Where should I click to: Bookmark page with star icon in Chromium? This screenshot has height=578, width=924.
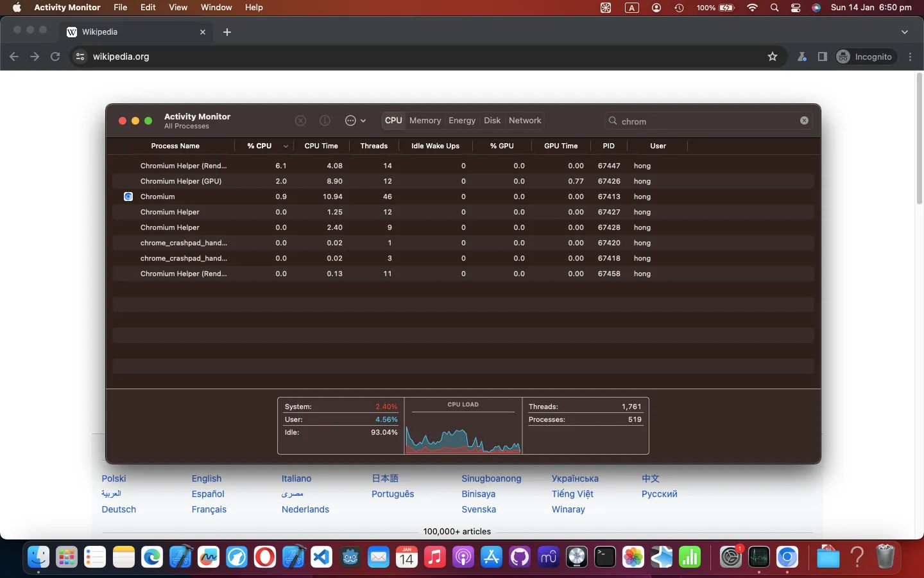[773, 57]
